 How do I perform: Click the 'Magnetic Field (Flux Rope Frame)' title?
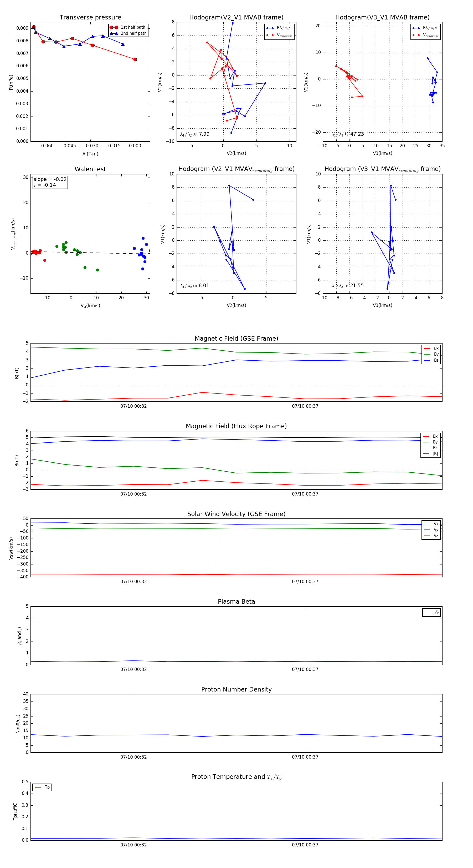pos(236,426)
